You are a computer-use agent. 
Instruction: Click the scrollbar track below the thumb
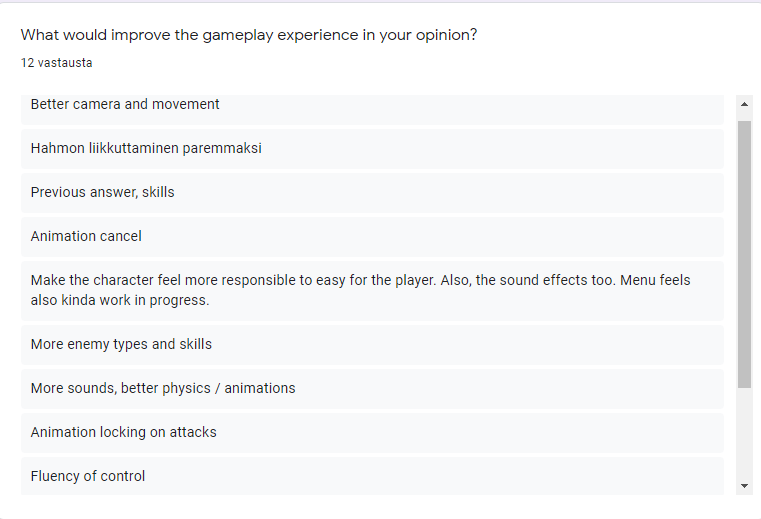(x=744, y=432)
